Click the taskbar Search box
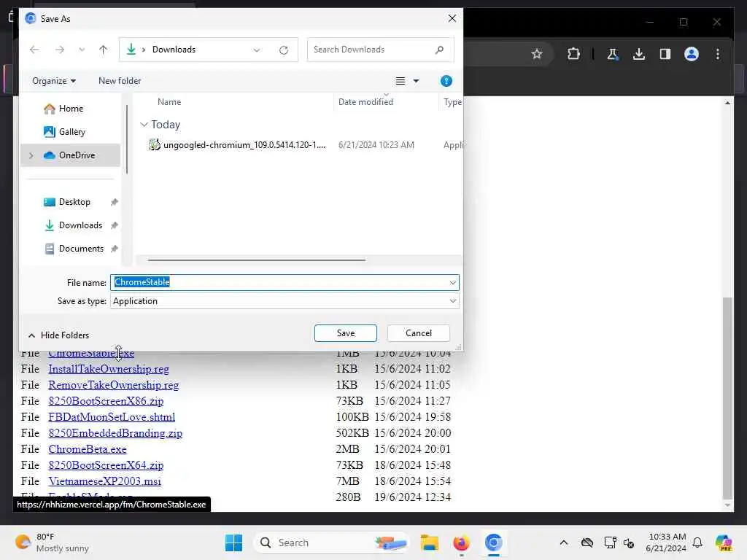747x560 pixels. (332, 542)
